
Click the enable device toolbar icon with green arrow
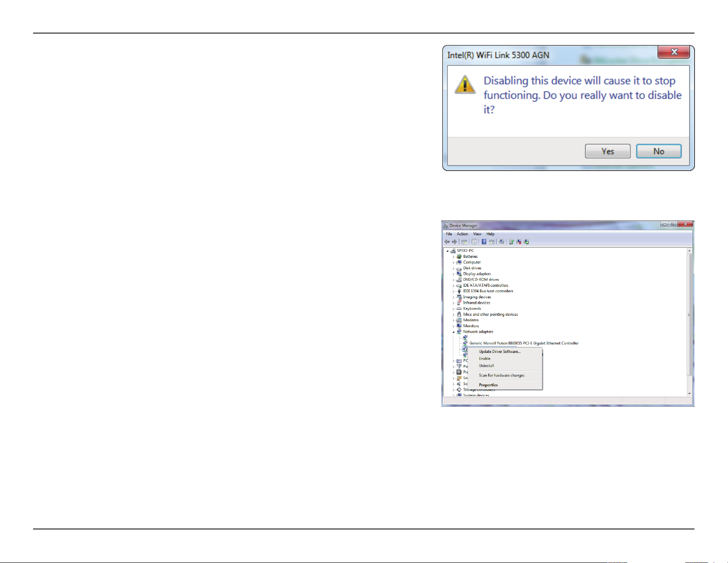pos(526,242)
